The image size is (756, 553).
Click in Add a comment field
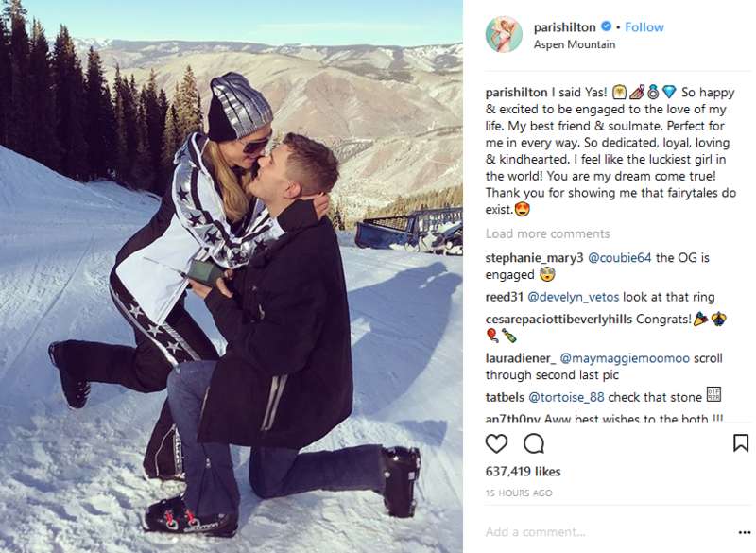pos(608,532)
